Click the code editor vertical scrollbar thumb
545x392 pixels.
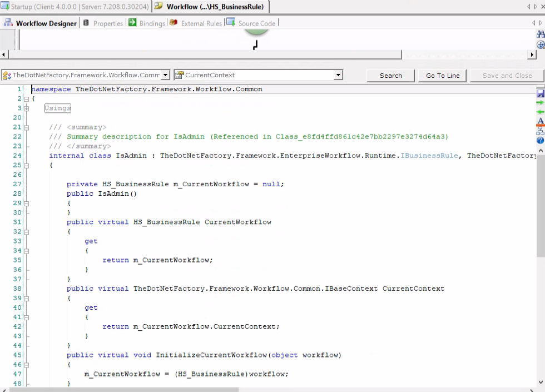(541, 205)
